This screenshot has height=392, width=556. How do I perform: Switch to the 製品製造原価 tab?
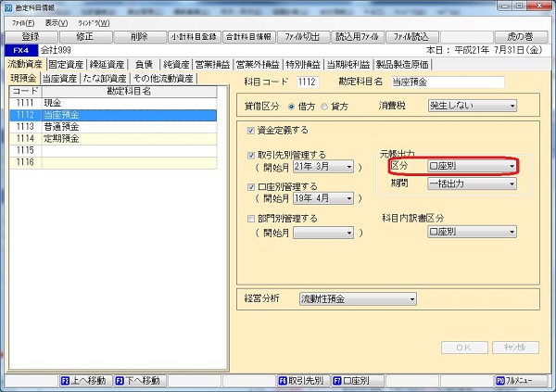coord(402,65)
